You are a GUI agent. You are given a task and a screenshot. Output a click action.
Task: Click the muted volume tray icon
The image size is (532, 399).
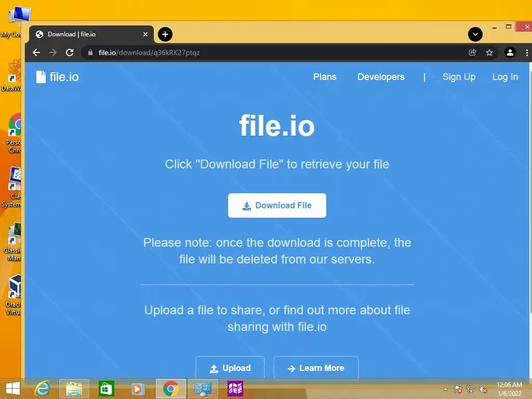pos(483,389)
